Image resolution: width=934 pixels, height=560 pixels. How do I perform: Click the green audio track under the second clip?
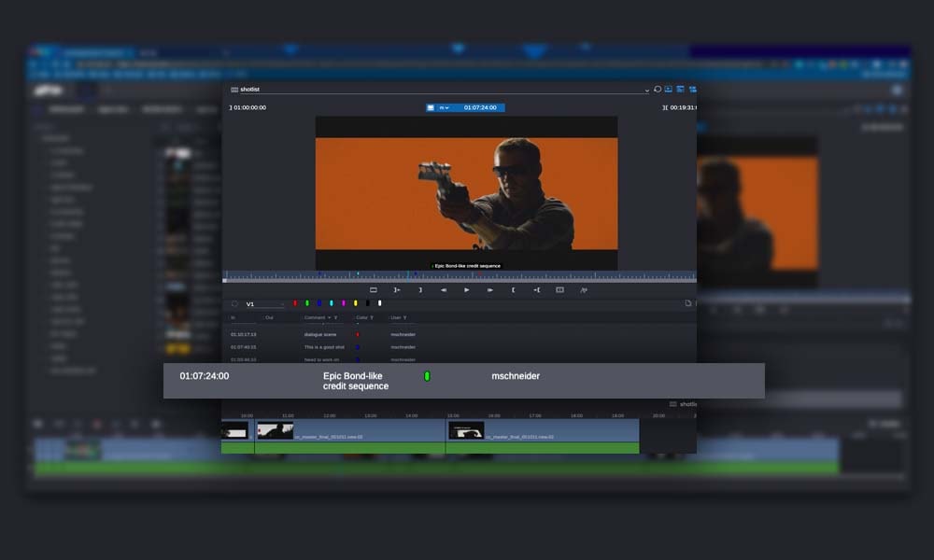tap(349, 448)
